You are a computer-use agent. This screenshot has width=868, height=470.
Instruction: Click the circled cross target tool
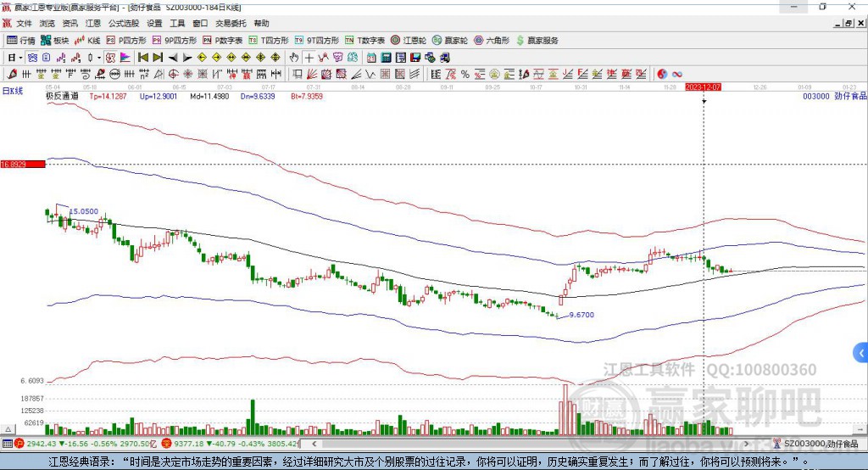click(173, 75)
